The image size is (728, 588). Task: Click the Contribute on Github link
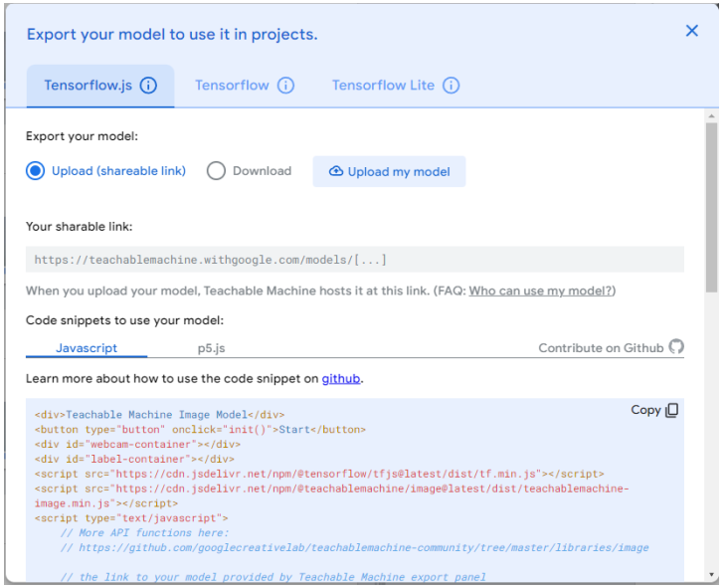(601, 347)
